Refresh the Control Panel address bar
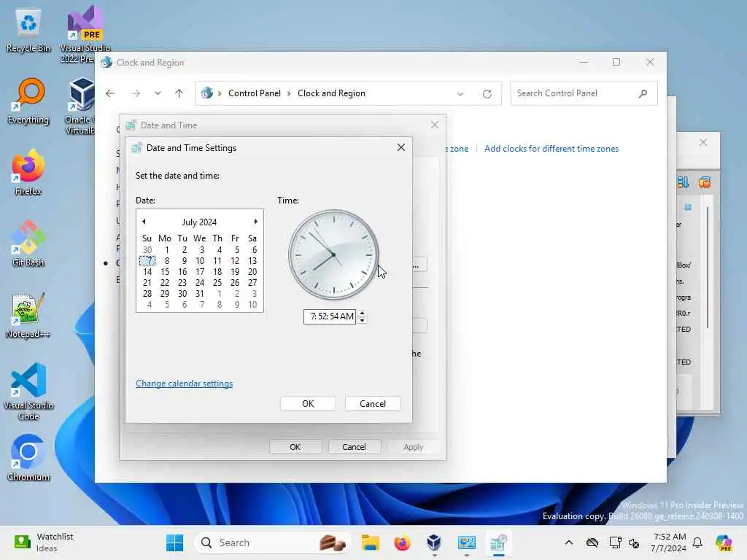Image resolution: width=747 pixels, height=560 pixels. click(487, 94)
